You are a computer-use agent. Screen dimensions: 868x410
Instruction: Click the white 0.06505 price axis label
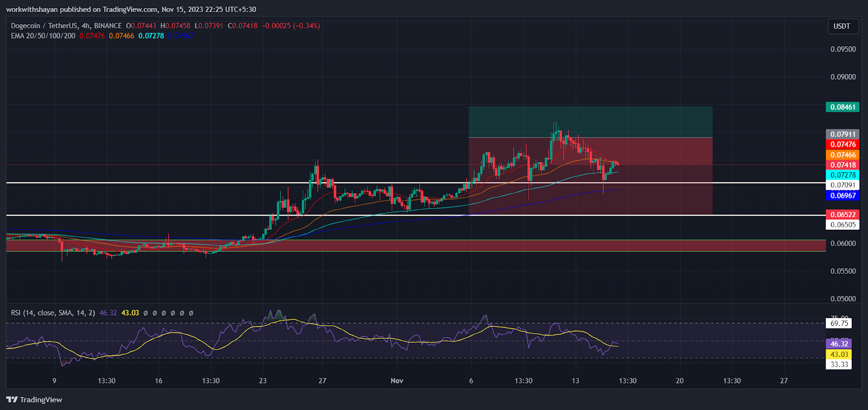(843, 225)
